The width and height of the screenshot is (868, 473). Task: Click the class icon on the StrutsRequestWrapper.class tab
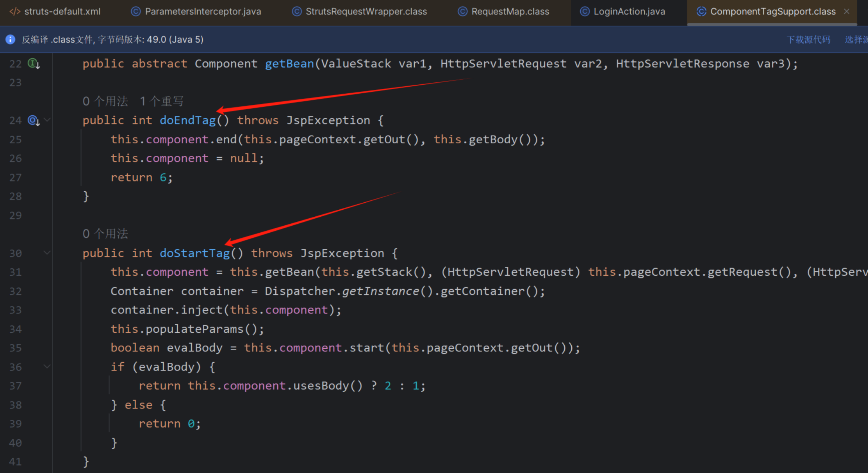click(296, 12)
